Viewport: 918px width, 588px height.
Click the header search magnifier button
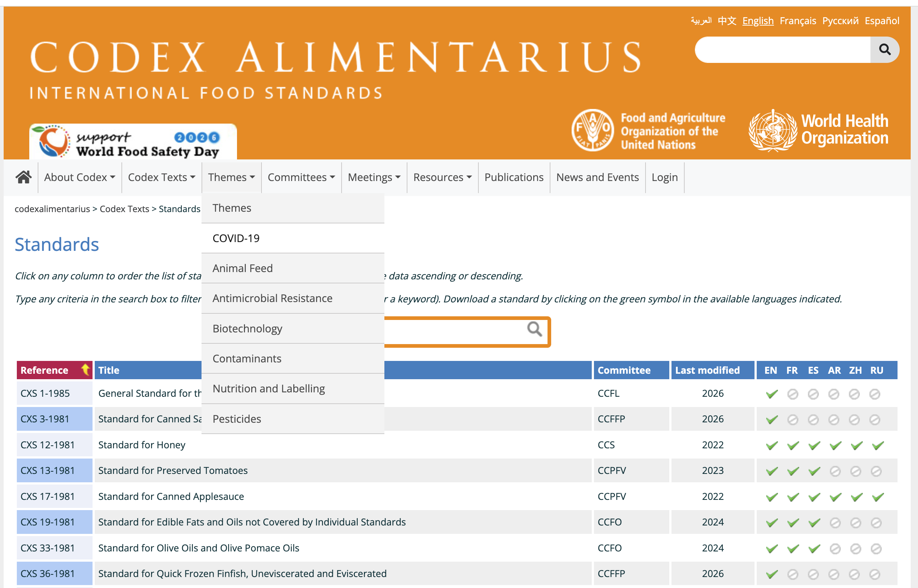(884, 50)
